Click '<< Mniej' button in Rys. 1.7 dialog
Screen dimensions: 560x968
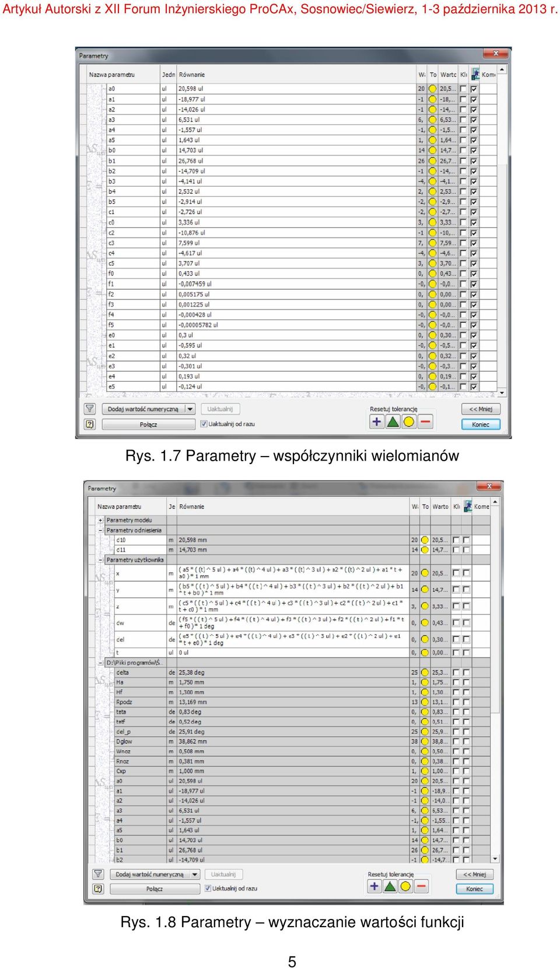(x=481, y=409)
